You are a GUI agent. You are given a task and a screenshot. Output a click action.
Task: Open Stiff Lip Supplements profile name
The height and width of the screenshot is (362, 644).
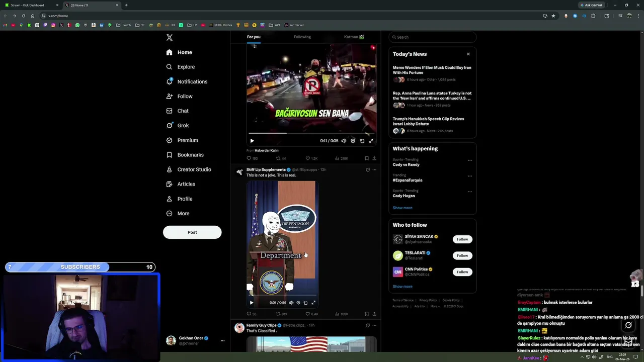point(266,170)
